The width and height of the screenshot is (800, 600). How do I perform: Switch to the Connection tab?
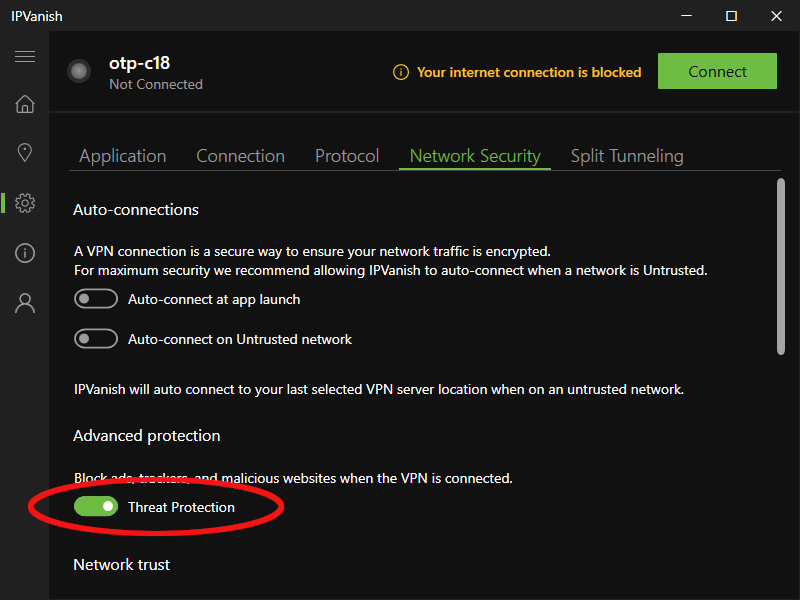click(240, 156)
